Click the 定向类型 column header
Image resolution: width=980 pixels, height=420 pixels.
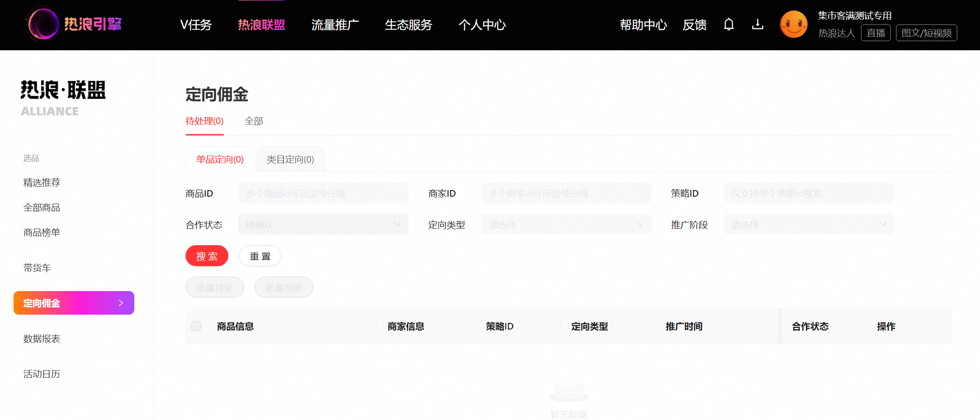click(x=590, y=326)
